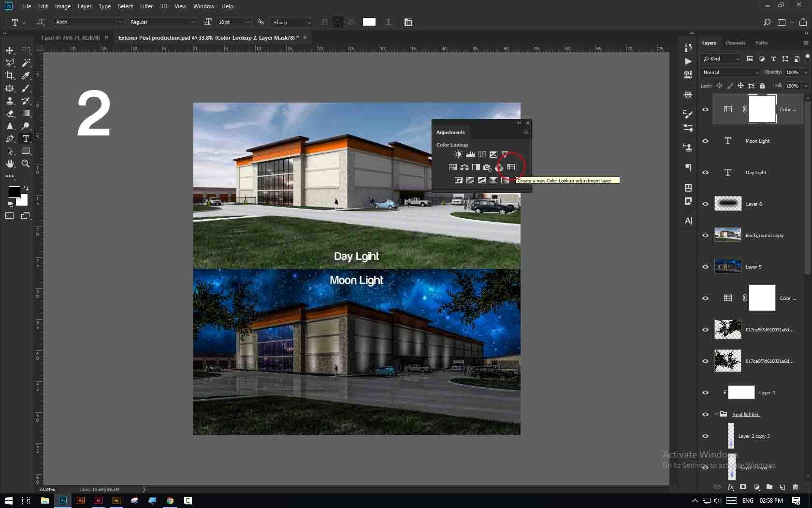Screen dimensions: 812x508
Task: Center align text in options bar
Action: [337, 22]
